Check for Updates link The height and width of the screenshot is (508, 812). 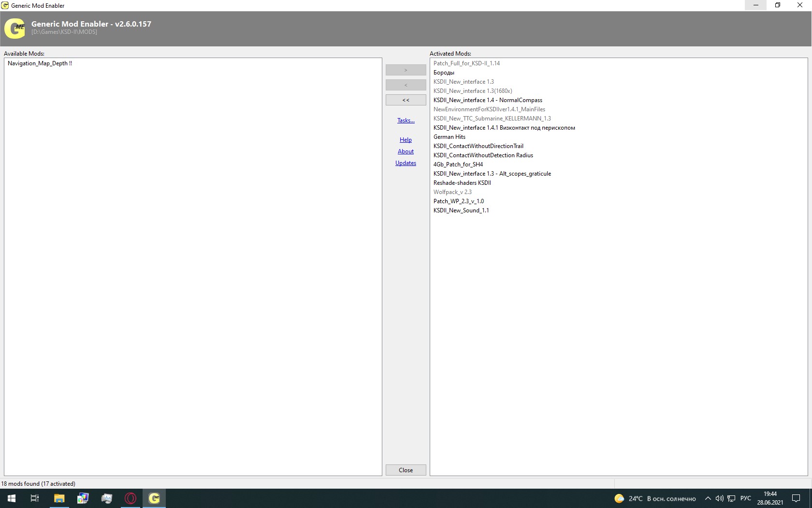click(x=406, y=163)
